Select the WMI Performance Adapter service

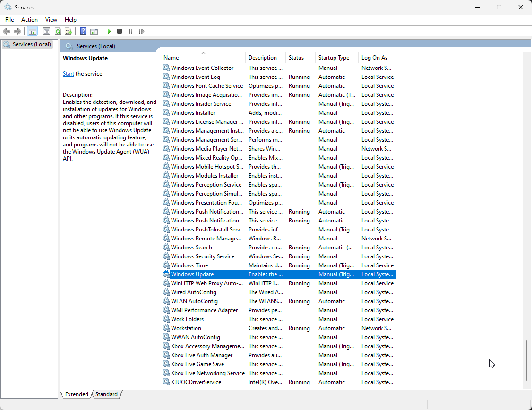(279, 310)
